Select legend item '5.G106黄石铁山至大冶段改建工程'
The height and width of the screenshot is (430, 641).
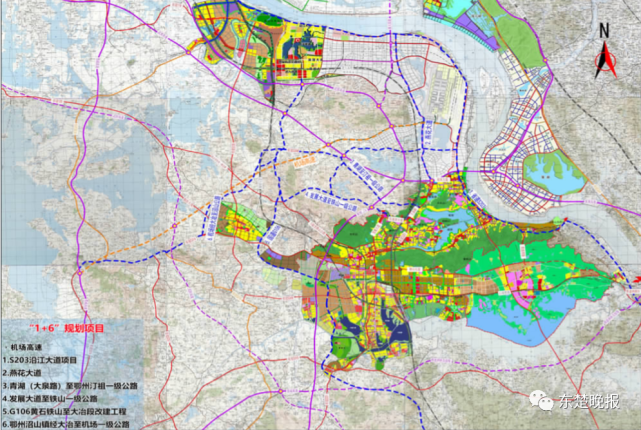[x=64, y=411]
